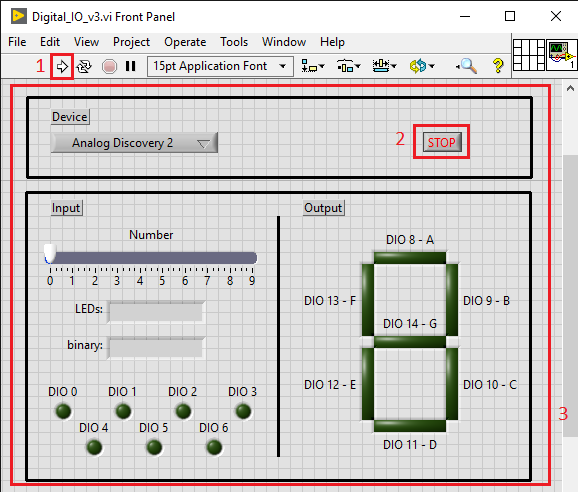Screen dimensions: 578x492
Task: Click the Number slider thumb
Action: point(50,254)
